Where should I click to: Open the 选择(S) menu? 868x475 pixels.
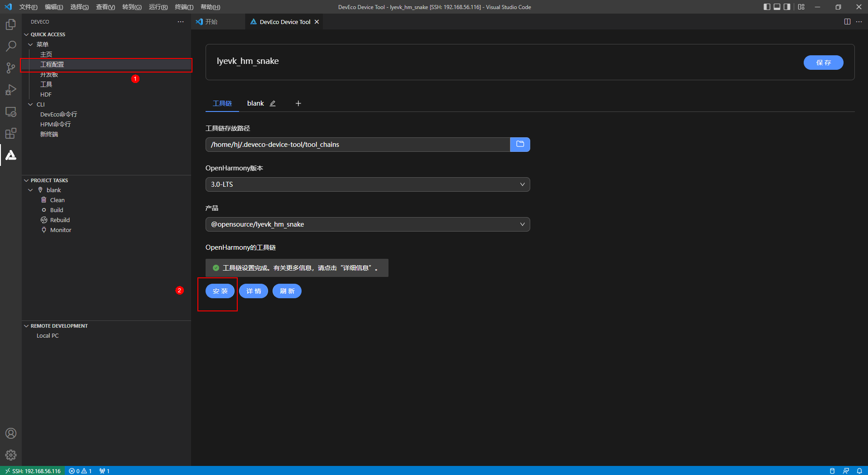pos(80,7)
